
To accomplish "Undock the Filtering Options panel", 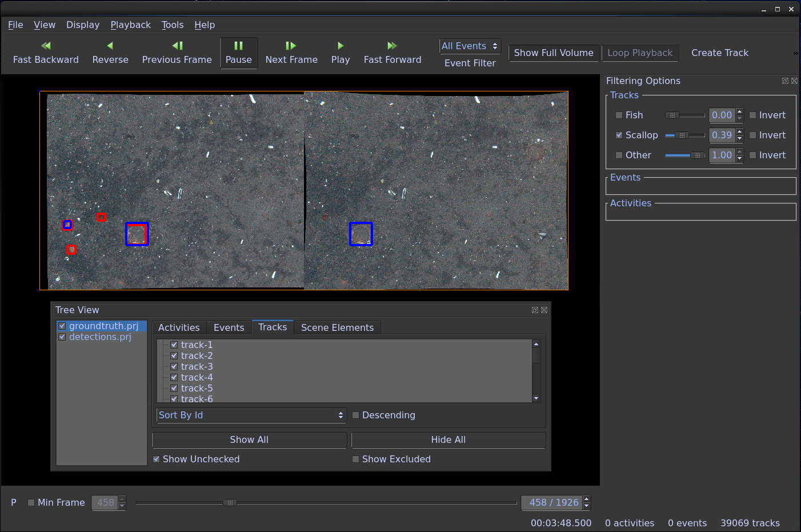I will click(x=785, y=81).
